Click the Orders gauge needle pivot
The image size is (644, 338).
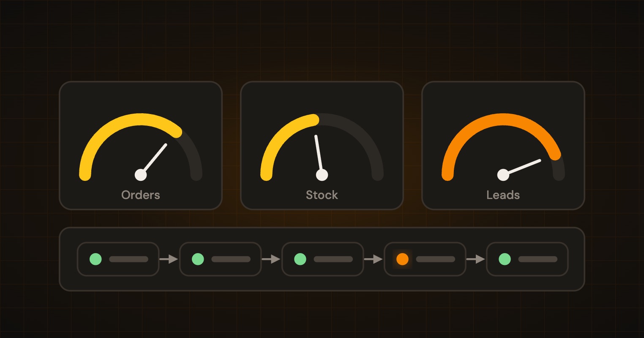point(141,174)
